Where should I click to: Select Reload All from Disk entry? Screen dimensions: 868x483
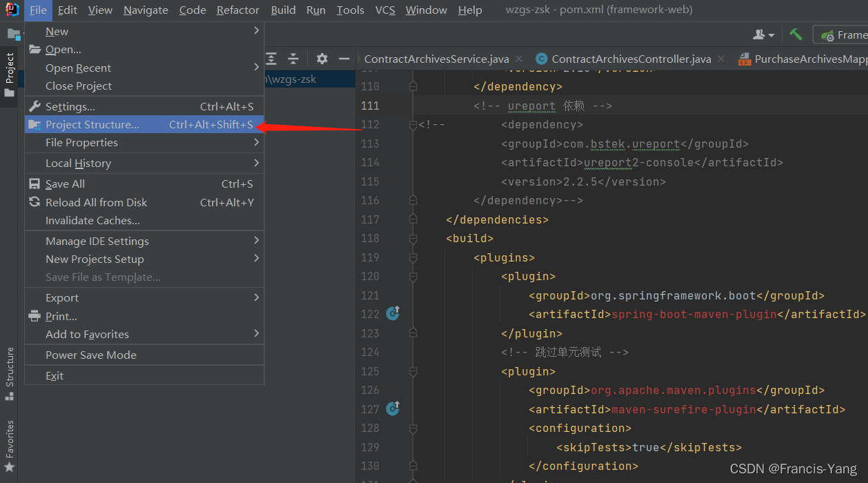[x=144, y=202]
